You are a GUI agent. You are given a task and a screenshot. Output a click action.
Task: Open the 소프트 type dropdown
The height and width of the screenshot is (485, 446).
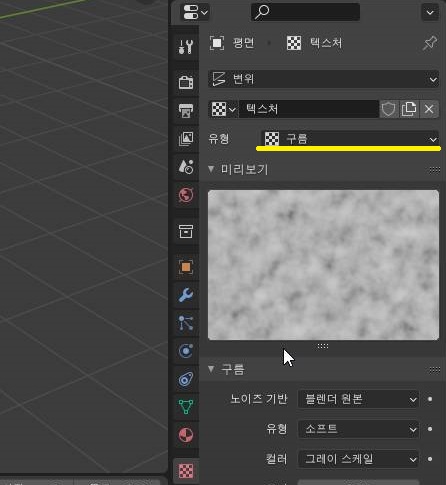[358, 429]
